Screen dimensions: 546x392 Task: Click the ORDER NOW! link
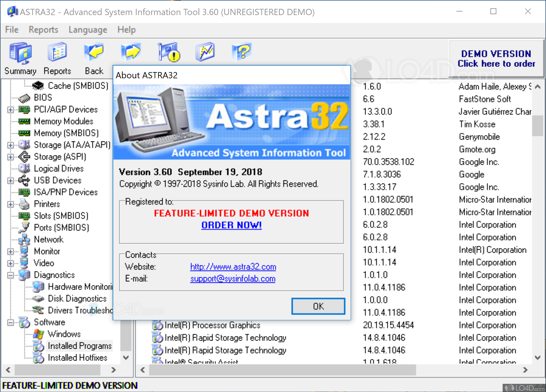click(x=231, y=225)
